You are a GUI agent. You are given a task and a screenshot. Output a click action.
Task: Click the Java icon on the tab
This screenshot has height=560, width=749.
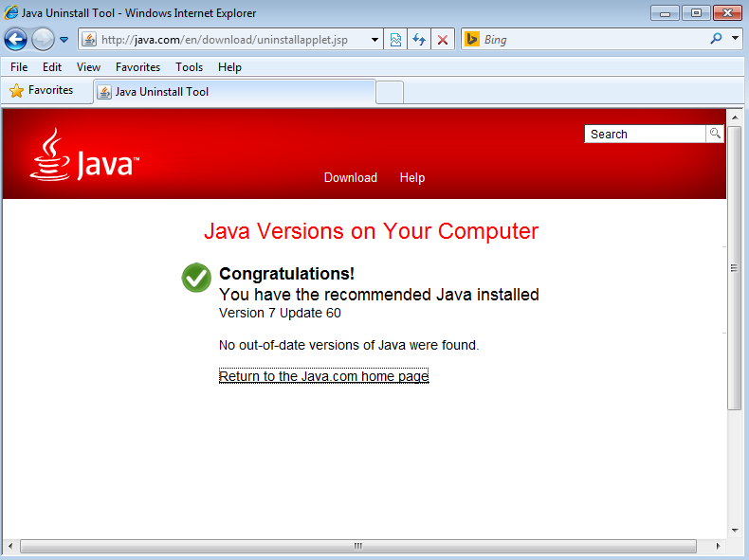pos(104,92)
